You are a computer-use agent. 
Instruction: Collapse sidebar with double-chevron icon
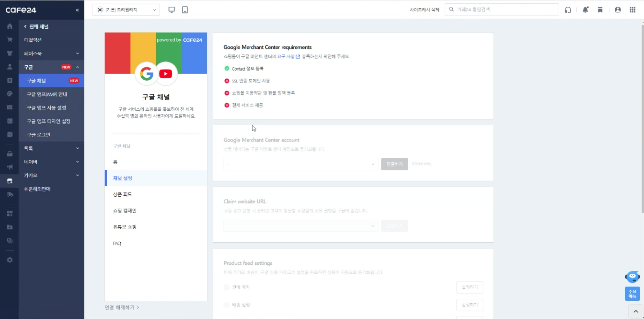77,10
